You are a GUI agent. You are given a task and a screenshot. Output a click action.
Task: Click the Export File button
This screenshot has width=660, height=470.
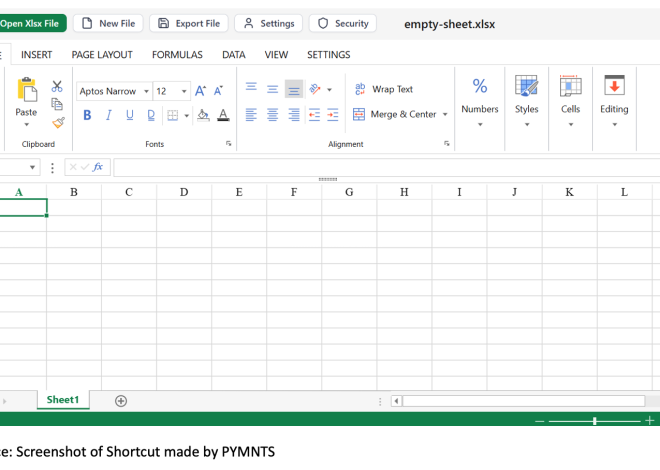(x=189, y=24)
